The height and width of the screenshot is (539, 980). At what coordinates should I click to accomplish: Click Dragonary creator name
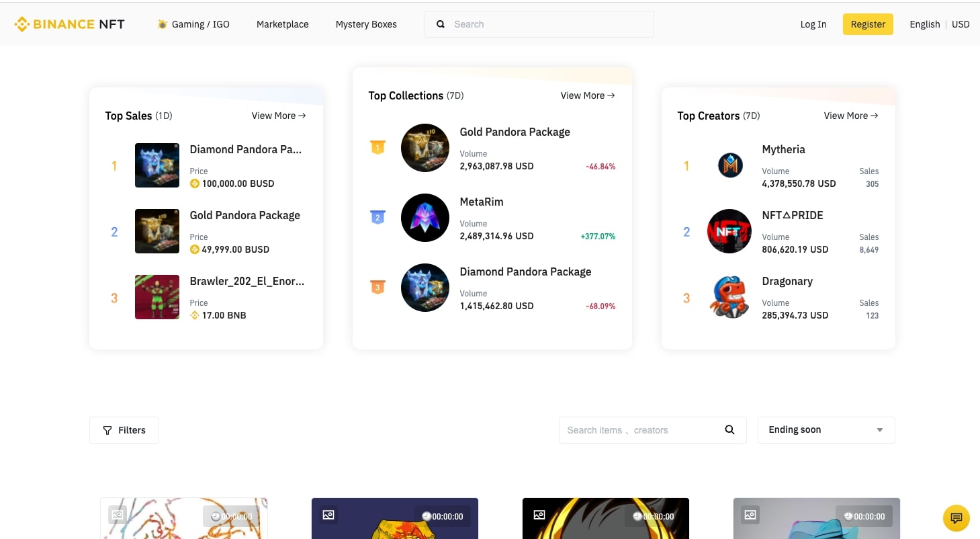[x=787, y=281]
